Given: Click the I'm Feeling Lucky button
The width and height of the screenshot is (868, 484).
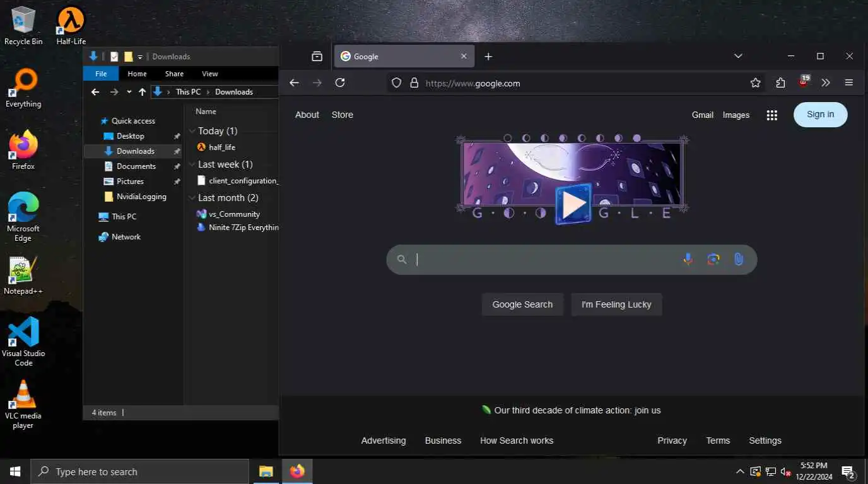Looking at the screenshot, I should (x=616, y=304).
